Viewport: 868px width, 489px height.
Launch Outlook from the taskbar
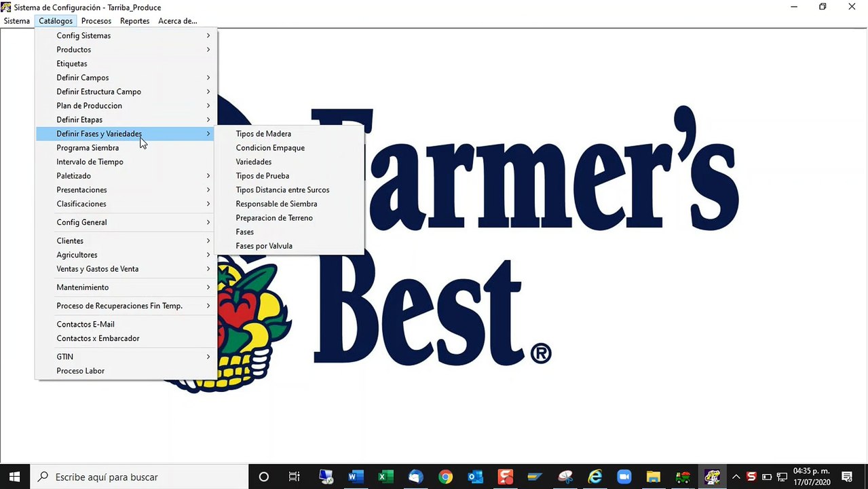coord(475,477)
